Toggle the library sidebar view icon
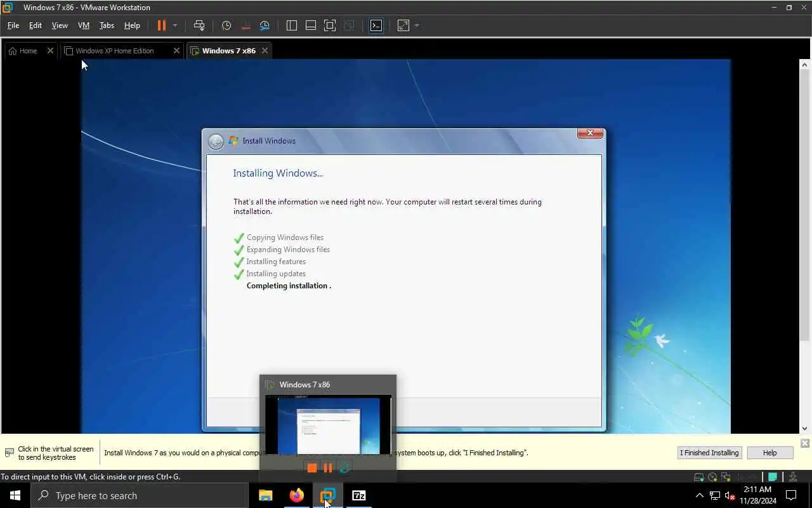The height and width of the screenshot is (508, 812). pos(292,25)
